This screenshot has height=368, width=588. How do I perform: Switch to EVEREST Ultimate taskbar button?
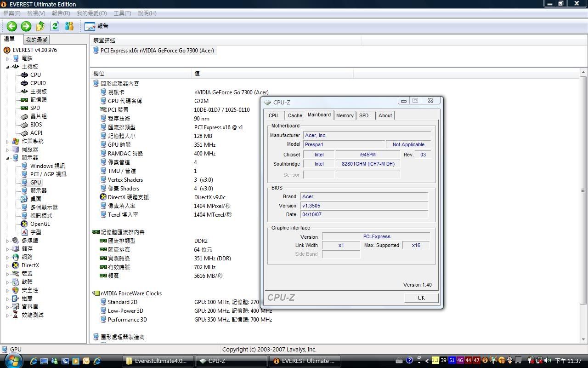coord(305,361)
